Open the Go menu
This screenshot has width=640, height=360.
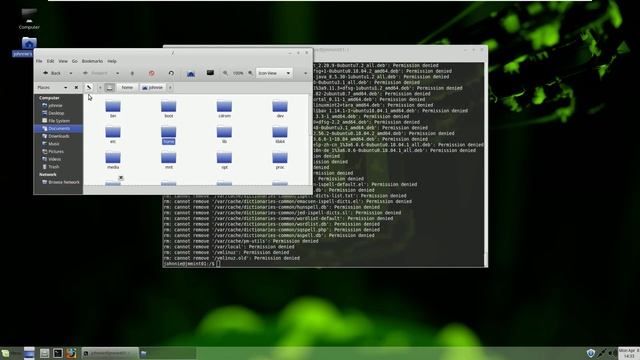point(75,61)
